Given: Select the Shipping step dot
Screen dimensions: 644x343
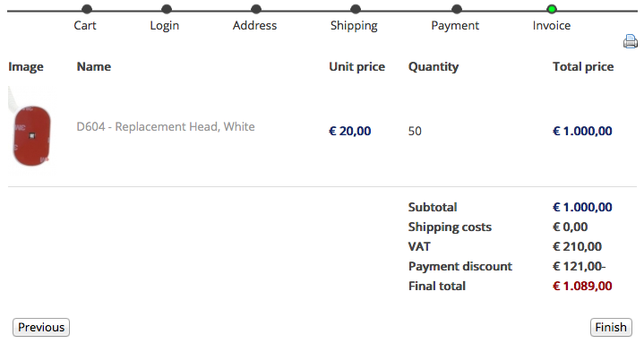Looking at the screenshot, I should pos(356,9).
